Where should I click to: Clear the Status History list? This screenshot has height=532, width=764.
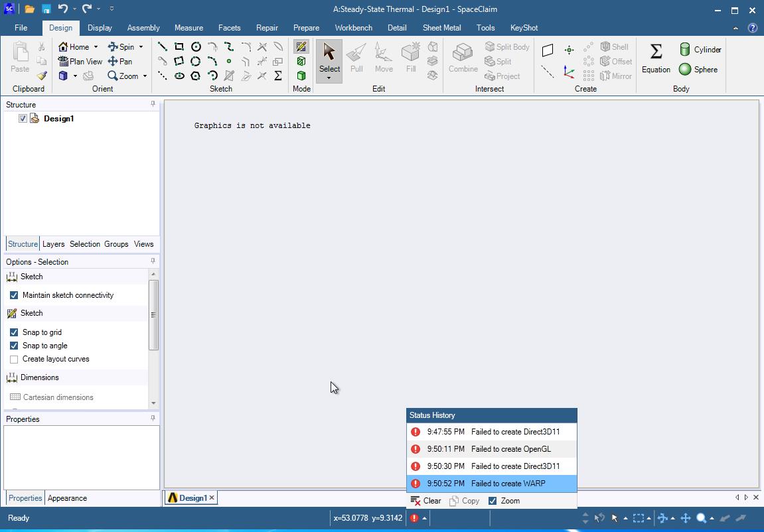(x=426, y=501)
